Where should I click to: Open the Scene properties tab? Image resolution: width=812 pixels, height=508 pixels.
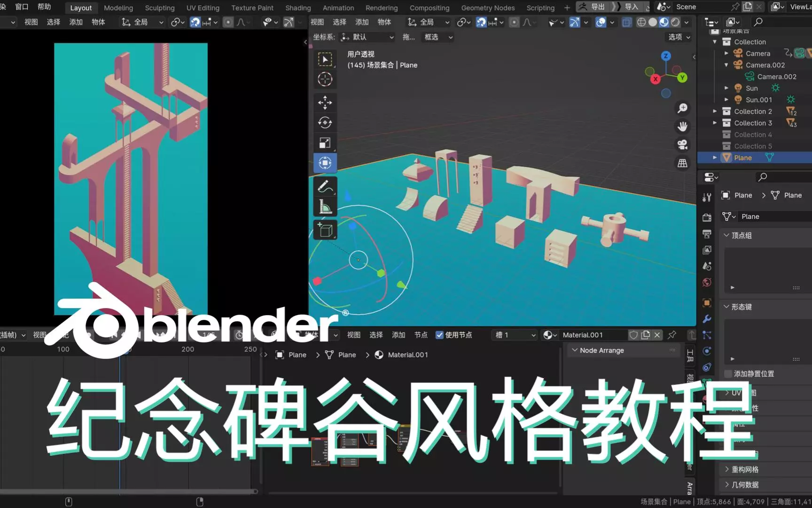pos(707,266)
